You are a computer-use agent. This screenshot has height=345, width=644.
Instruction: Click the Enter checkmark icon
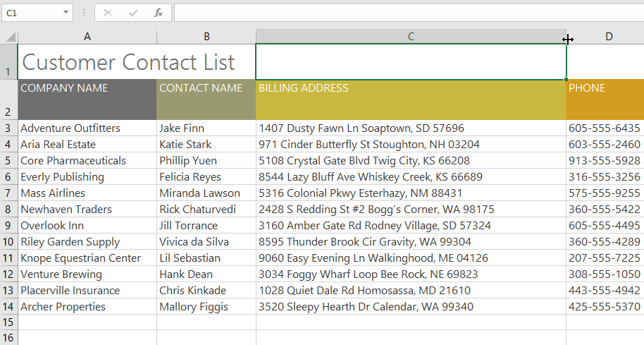coord(133,13)
